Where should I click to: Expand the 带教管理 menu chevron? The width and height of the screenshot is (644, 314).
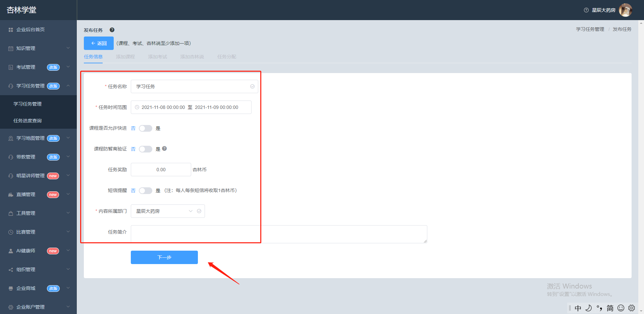[x=68, y=156]
